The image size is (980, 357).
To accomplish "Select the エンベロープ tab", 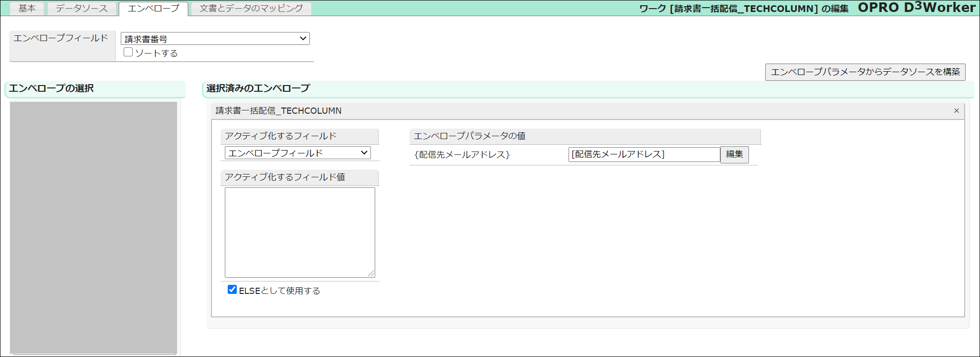I will pyautogui.click(x=153, y=9).
